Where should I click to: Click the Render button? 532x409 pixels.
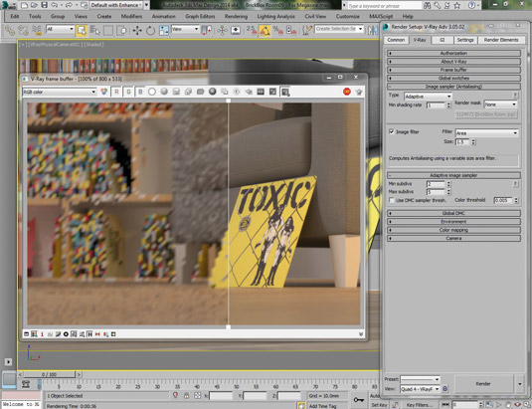click(483, 384)
